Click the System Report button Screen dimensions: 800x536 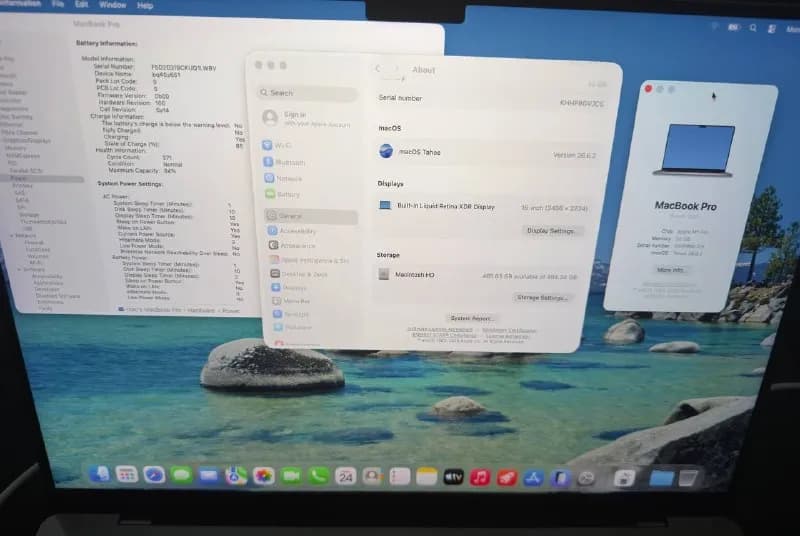pyautogui.click(x=471, y=318)
